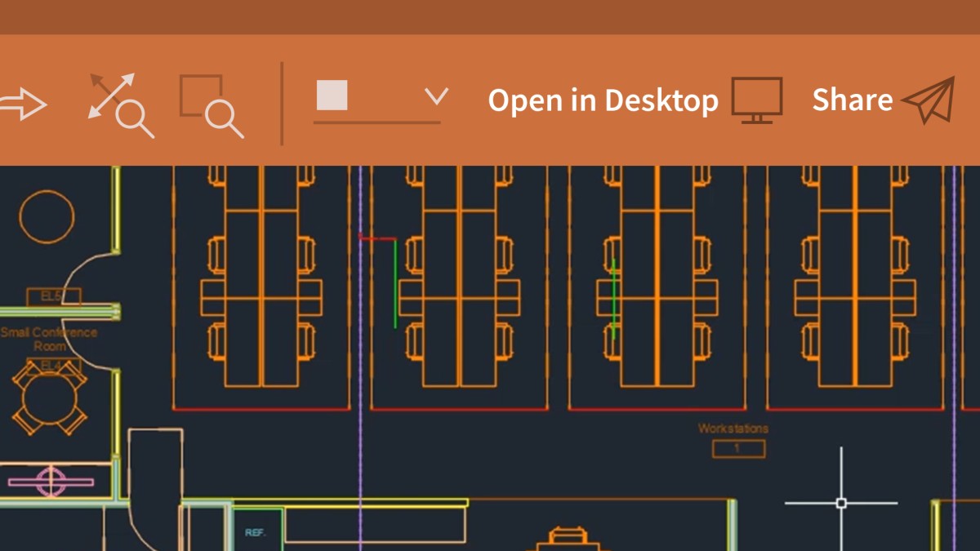Select the orange circle above the door
980x551 pixels.
click(x=47, y=217)
